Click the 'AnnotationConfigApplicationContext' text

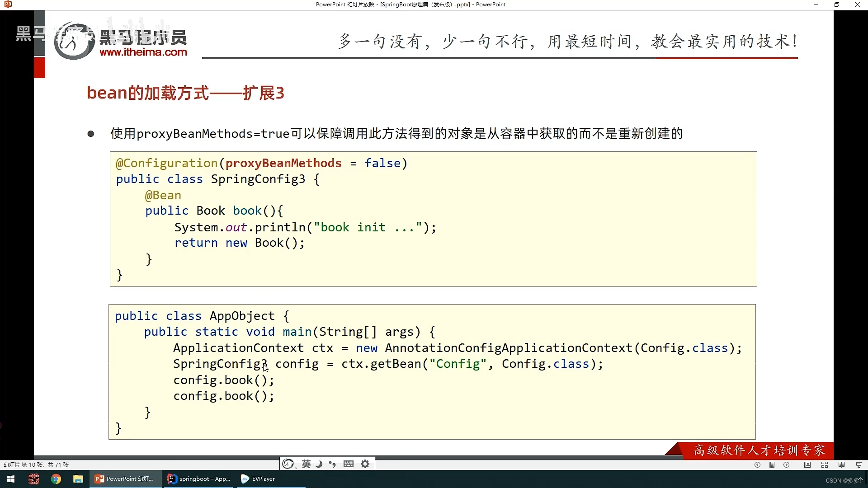click(x=508, y=348)
